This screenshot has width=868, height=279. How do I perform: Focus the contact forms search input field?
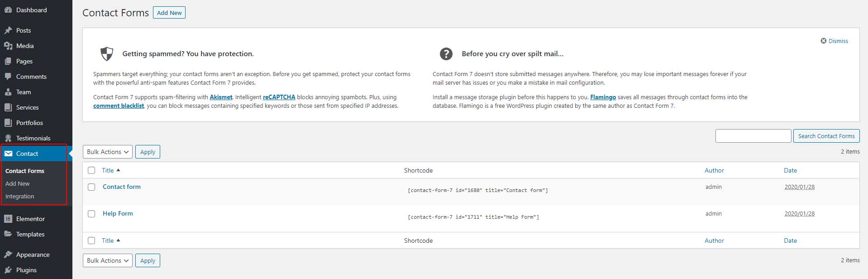(753, 136)
